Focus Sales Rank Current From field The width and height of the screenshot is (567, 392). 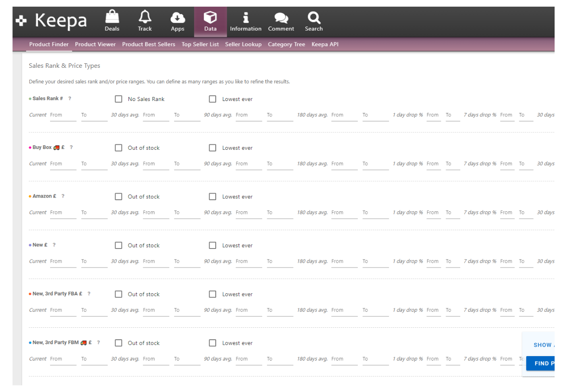63,115
